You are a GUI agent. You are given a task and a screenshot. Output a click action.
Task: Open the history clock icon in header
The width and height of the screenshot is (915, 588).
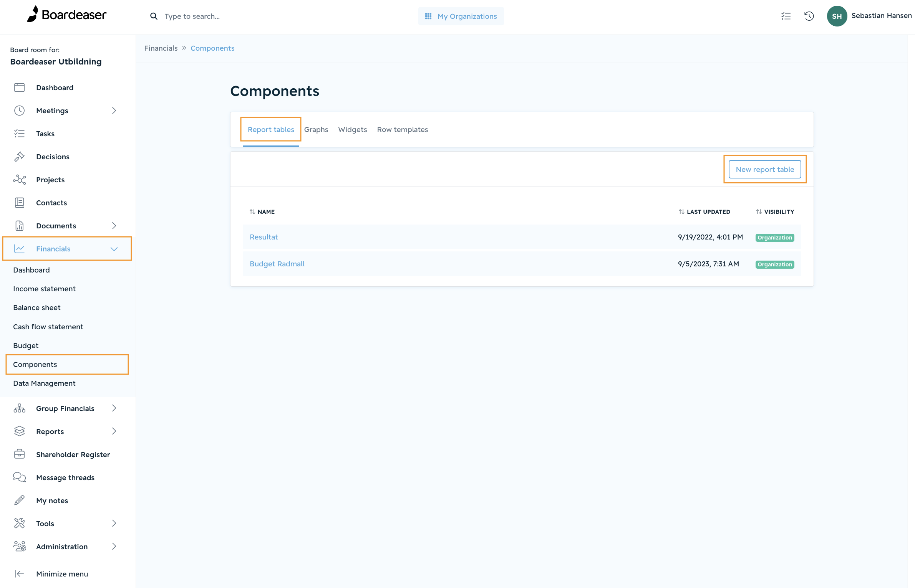(x=809, y=16)
